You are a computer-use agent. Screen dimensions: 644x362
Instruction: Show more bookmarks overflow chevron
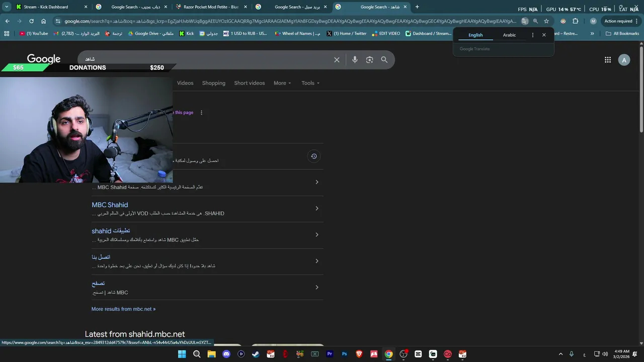pos(592,34)
